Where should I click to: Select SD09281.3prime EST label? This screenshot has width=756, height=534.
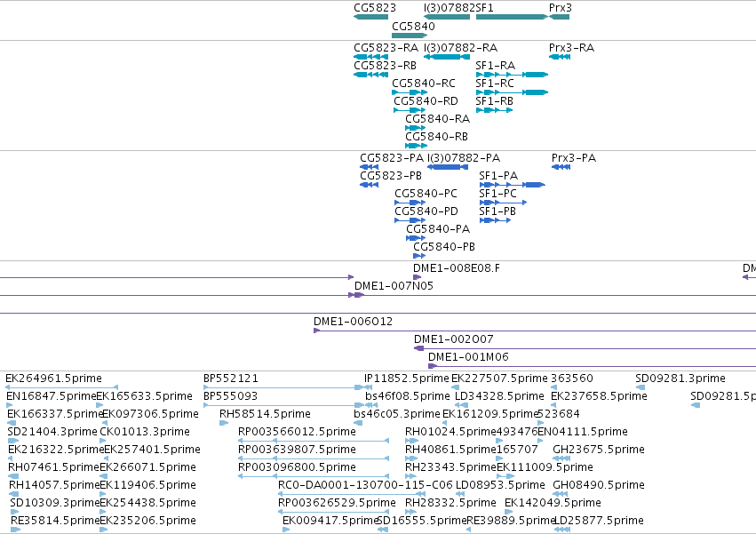680,379
